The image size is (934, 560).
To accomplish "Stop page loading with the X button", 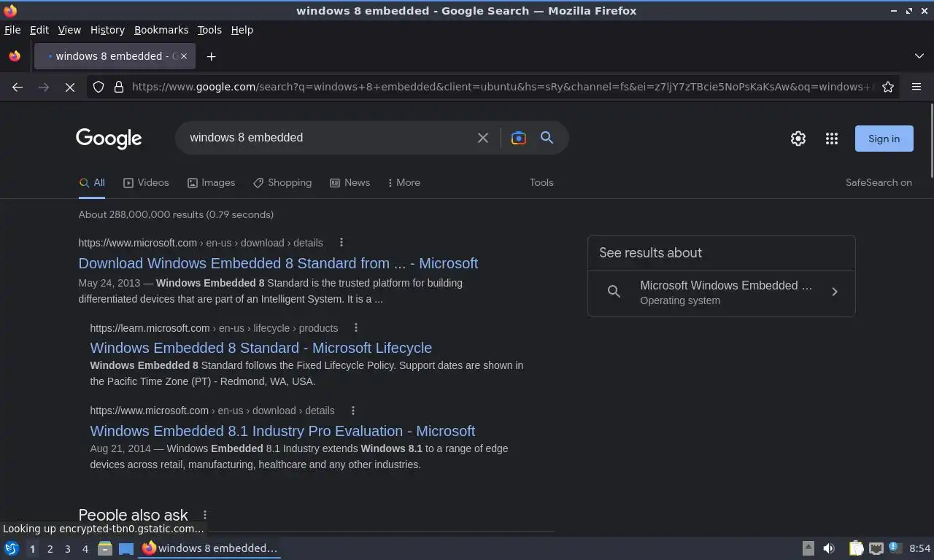I will (70, 87).
